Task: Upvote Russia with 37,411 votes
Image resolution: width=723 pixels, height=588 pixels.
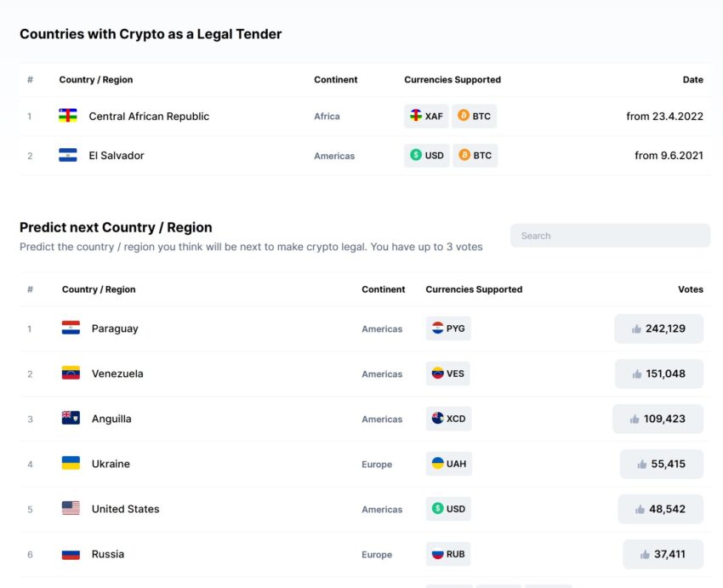Action: [663, 554]
